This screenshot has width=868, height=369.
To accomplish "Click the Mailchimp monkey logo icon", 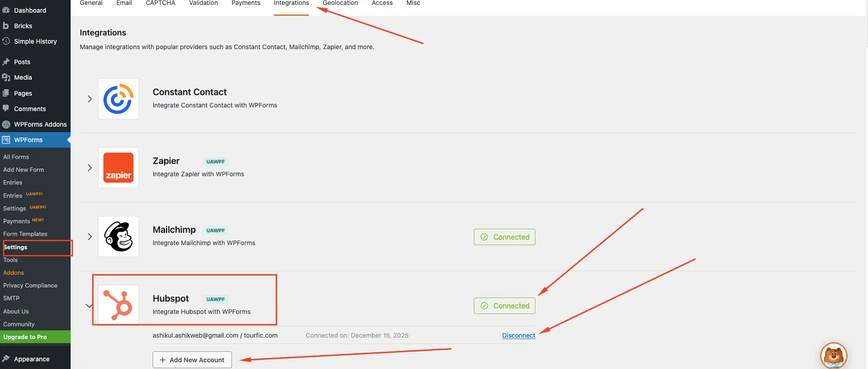I will pos(118,237).
